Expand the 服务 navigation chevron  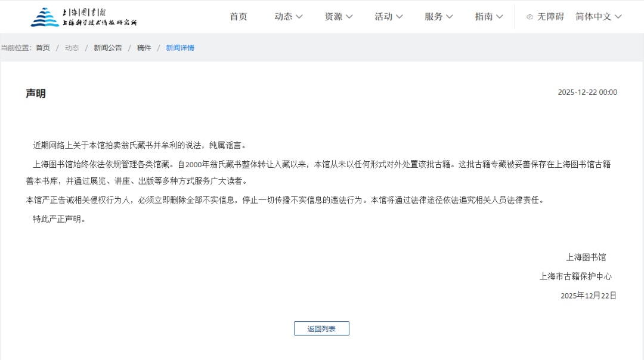click(x=450, y=17)
